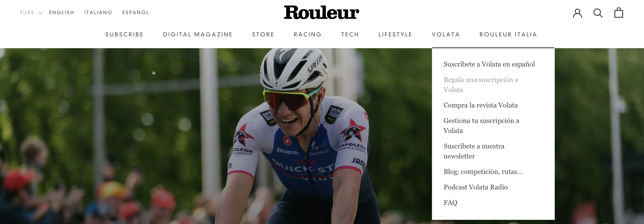This screenshot has width=644, height=224.
Task: Click the Rouleur logo
Action: pos(322,12)
